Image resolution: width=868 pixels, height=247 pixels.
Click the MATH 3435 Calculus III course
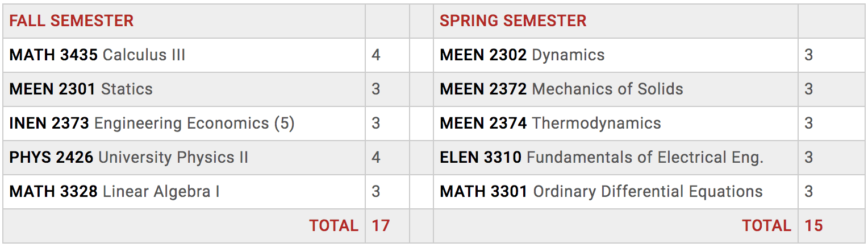point(97,55)
